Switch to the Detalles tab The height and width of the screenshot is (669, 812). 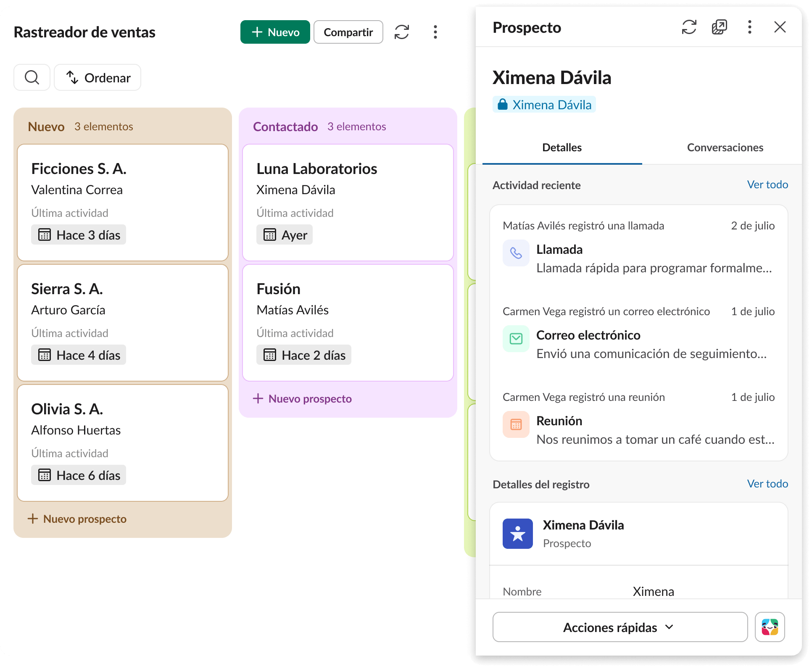562,147
